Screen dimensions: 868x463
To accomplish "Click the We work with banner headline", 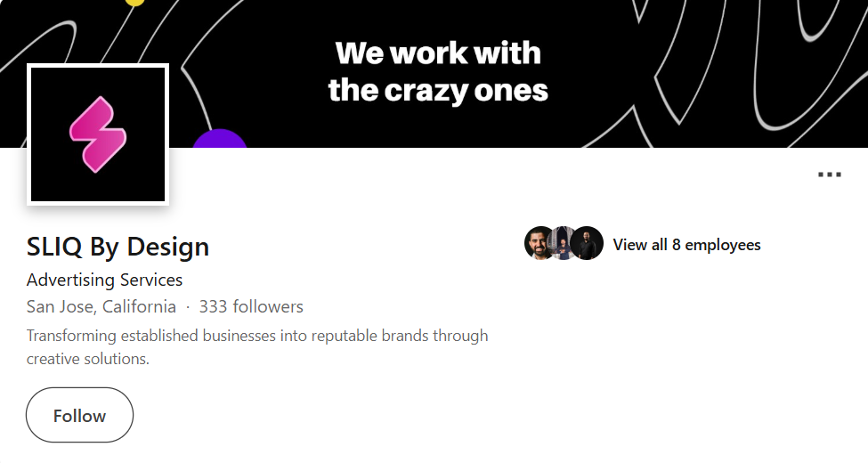I will pos(438,53).
